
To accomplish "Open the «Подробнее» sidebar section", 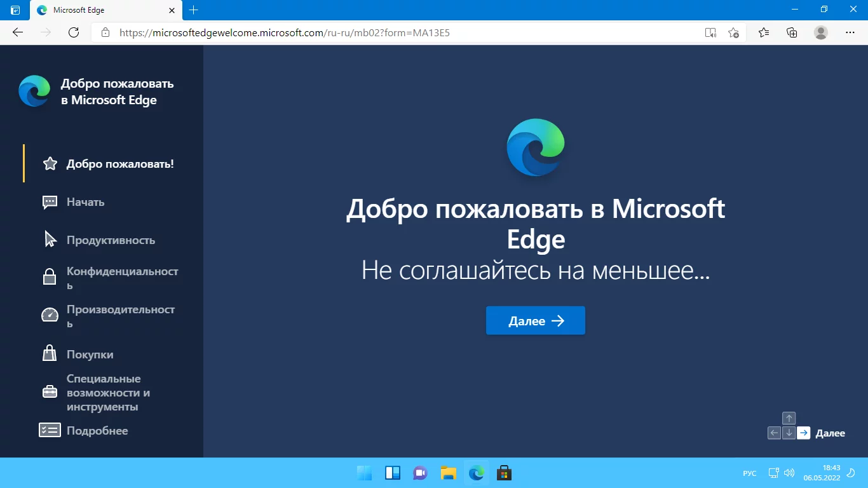I will pos(84,431).
